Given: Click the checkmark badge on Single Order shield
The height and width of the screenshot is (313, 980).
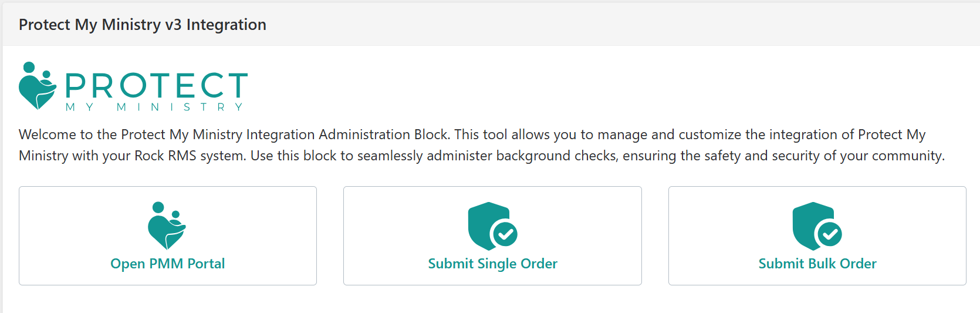Looking at the screenshot, I should [x=505, y=235].
